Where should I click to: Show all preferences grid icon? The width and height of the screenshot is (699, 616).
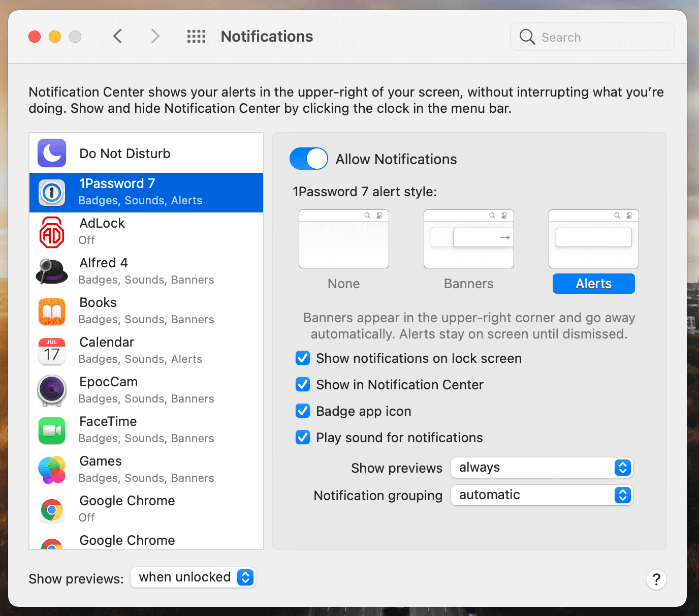pos(196,36)
